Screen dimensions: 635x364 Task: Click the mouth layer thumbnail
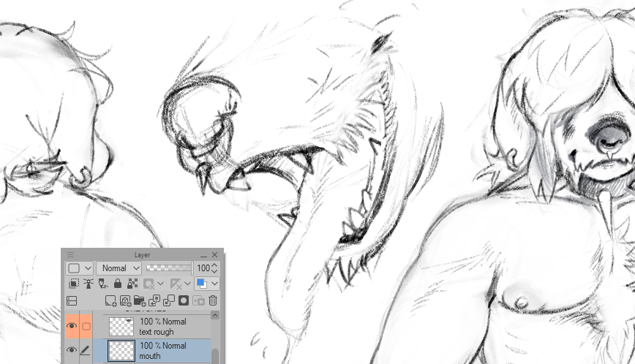(x=121, y=351)
